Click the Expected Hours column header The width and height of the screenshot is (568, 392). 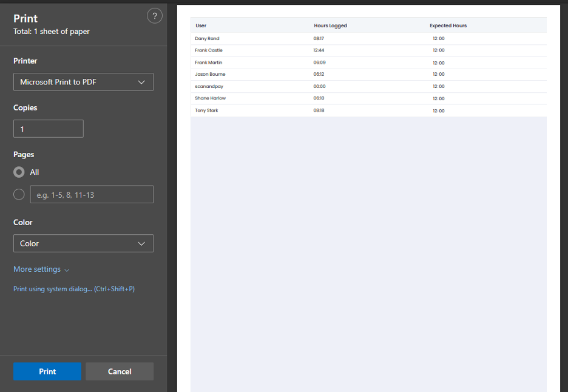coord(448,25)
